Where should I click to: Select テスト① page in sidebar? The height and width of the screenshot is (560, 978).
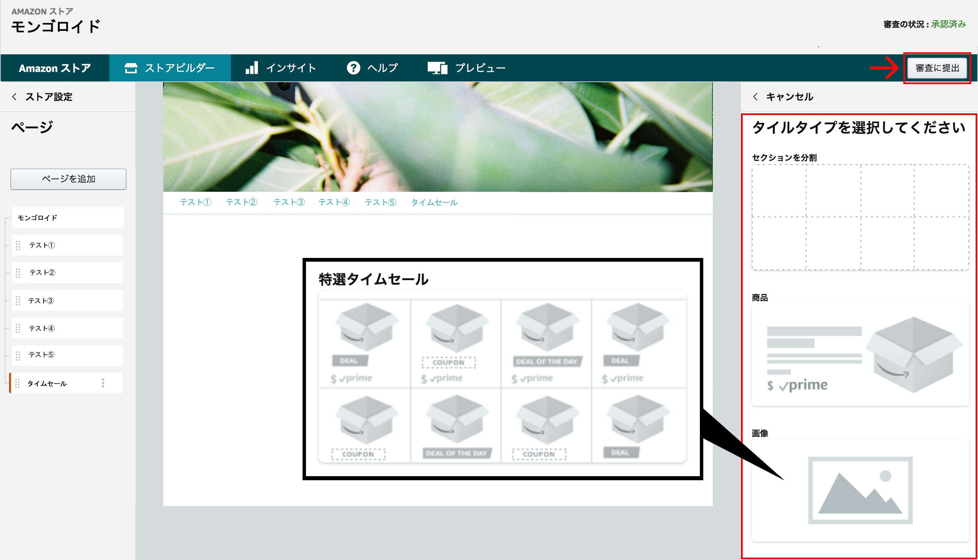68,245
